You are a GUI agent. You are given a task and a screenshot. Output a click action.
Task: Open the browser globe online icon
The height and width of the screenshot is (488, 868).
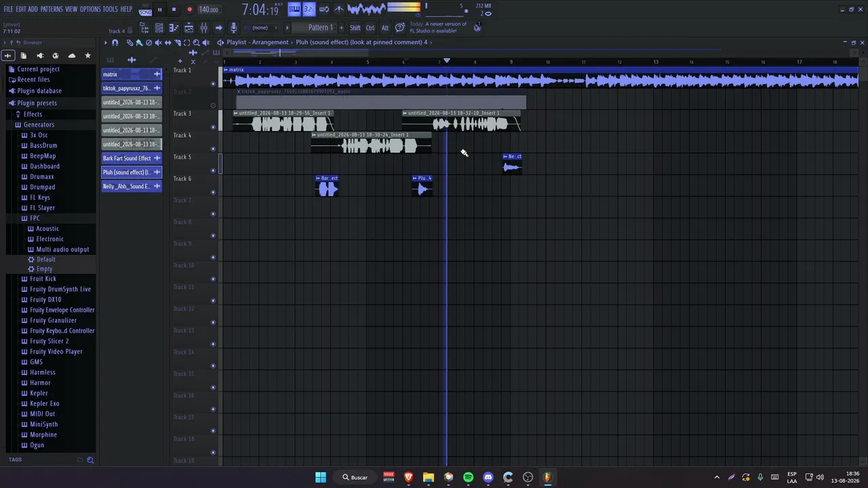tap(56, 56)
